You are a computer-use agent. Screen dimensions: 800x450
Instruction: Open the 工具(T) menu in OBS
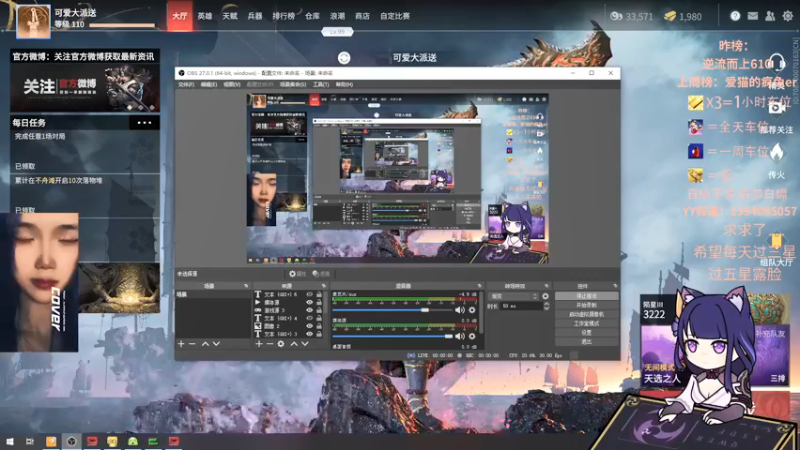(321, 85)
